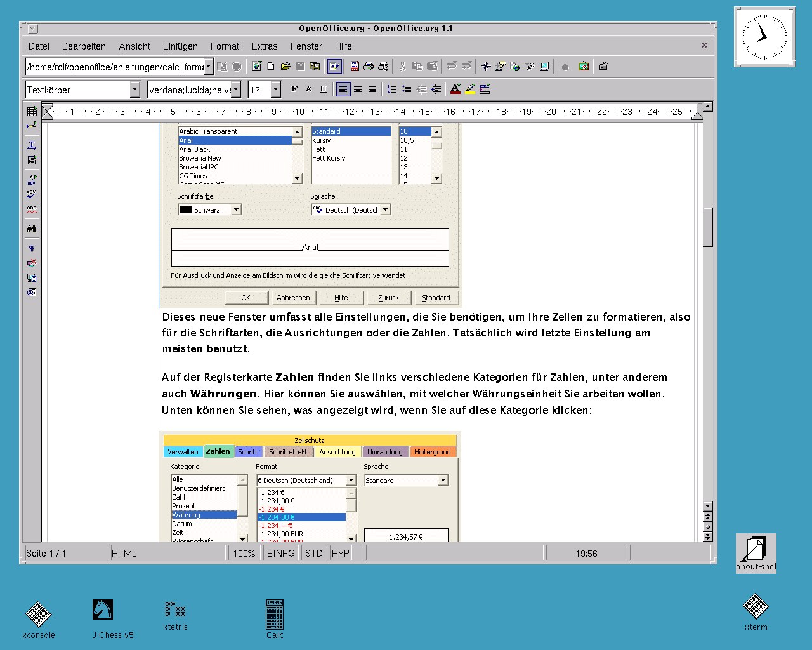Click the Cut scissors icon
This screenshot has height=650, width=812.
coord(402,66)
